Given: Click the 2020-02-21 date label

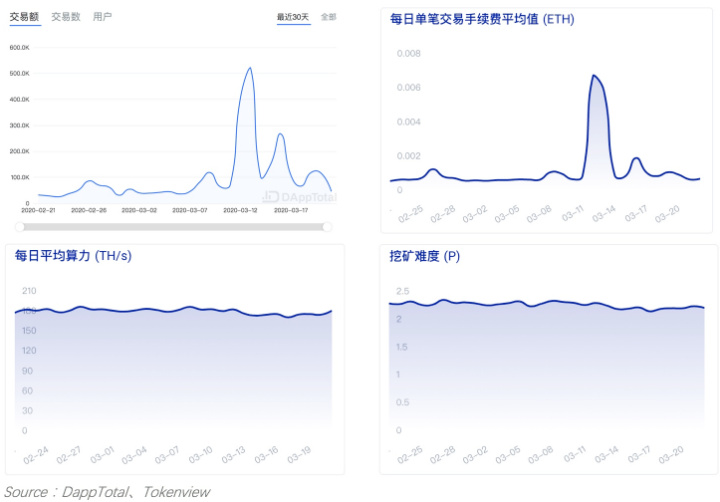Looking at the screenshot, I should click(x=38, y=210).
